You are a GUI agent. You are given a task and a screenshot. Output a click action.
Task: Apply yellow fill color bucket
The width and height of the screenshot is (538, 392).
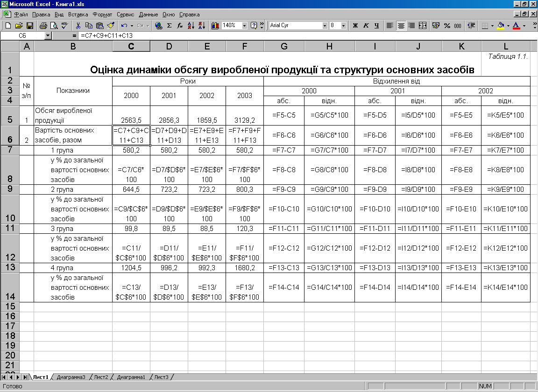[x=501, y=25]
